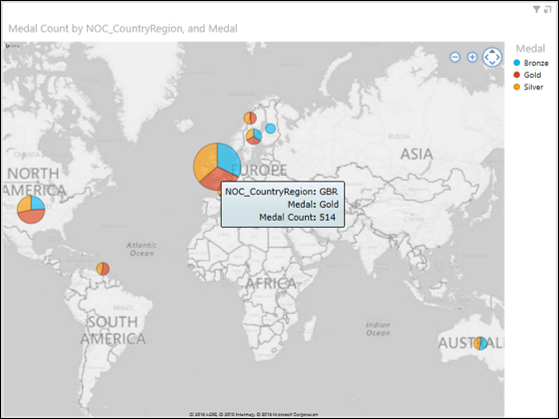Click the North America pie chart
The width and height of the screenshot is (559, 419).
point(31,210)
